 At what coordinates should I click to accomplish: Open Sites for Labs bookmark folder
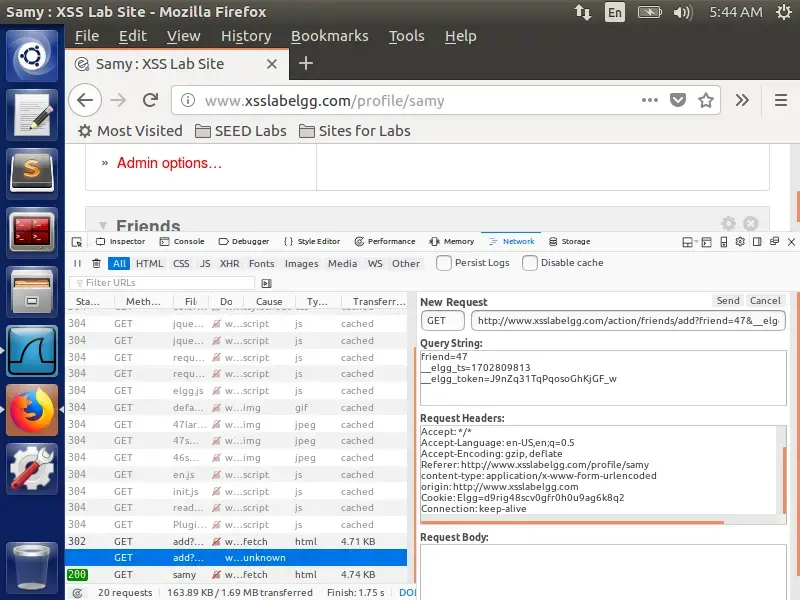point(355,131)
